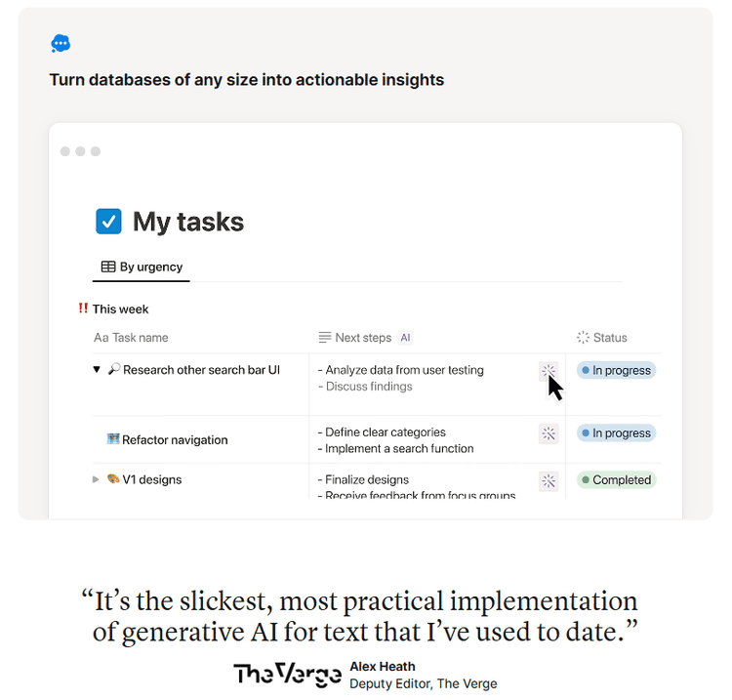
Task: Switch to the By urgency tab
Action: point(142,267)
